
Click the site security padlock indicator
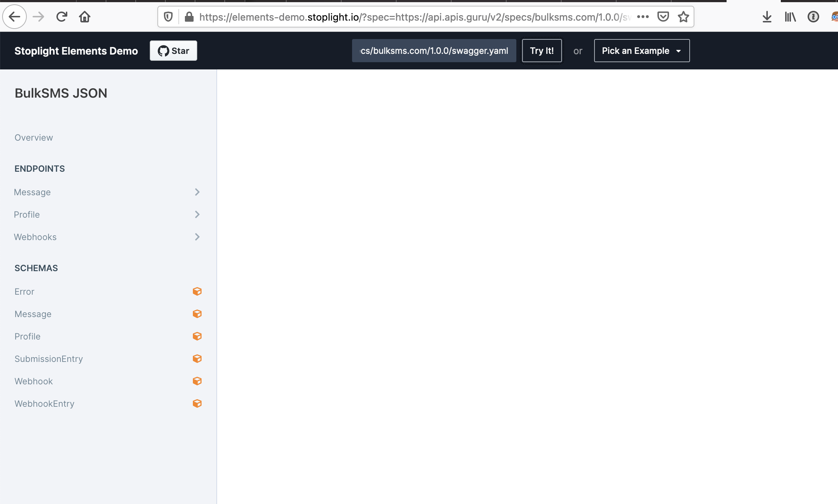point(189,16)
